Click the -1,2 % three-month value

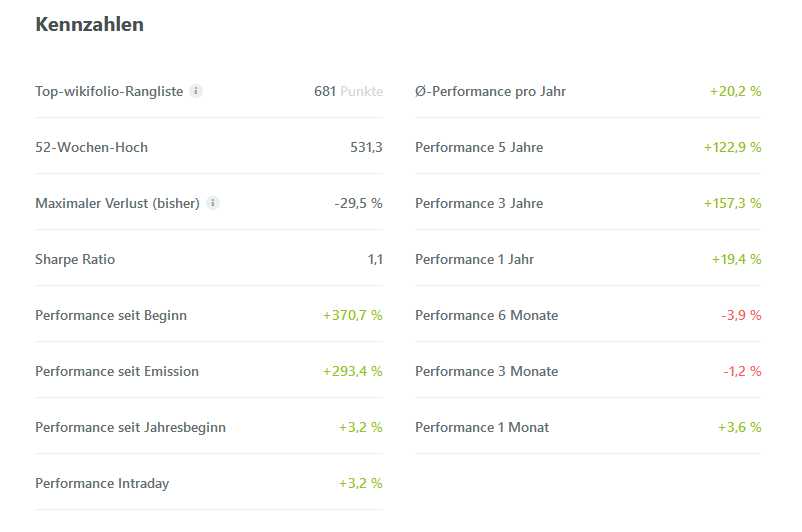[x=741, y=371]
